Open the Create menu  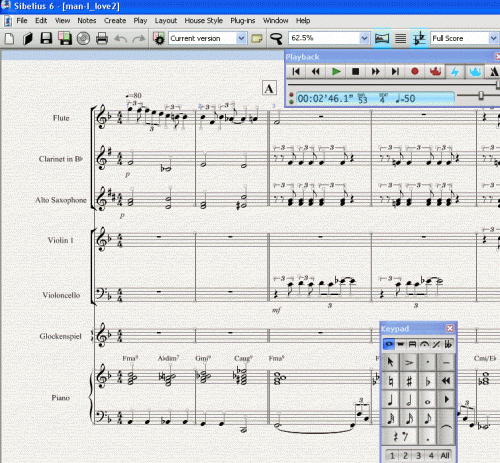(x=115, y=21)
